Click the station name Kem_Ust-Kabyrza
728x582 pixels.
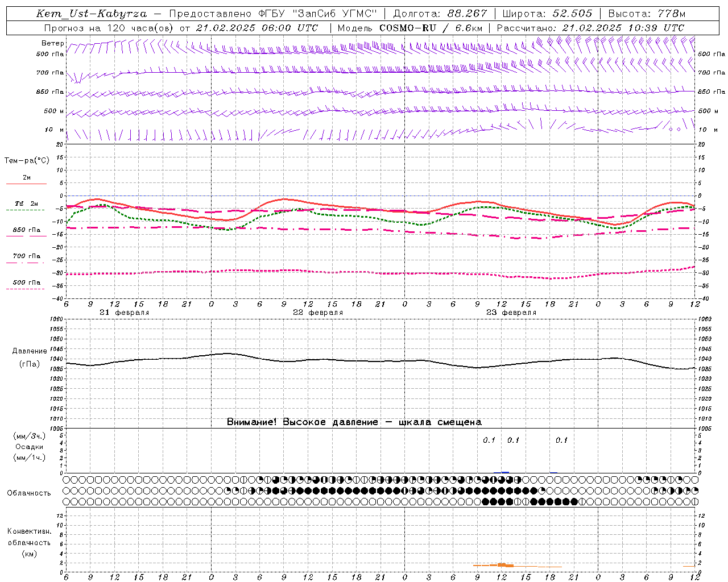pyautogui.click(x=91, y=14)
